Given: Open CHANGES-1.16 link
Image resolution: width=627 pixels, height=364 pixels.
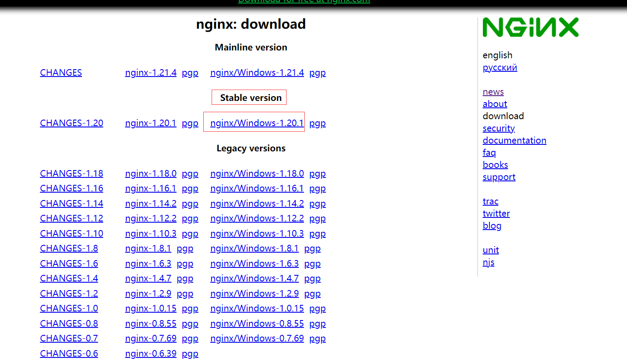Looking at the screenshot, I should tap(71, 188).
